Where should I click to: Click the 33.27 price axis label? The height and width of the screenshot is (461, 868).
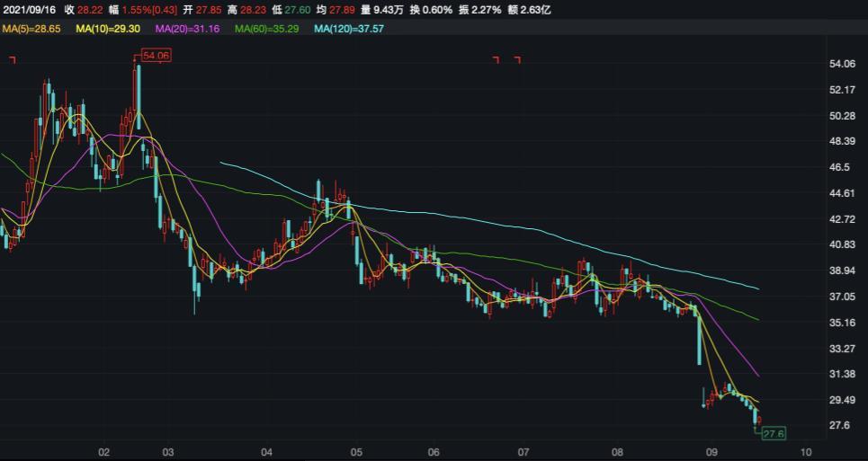click(x=841, y=349)
